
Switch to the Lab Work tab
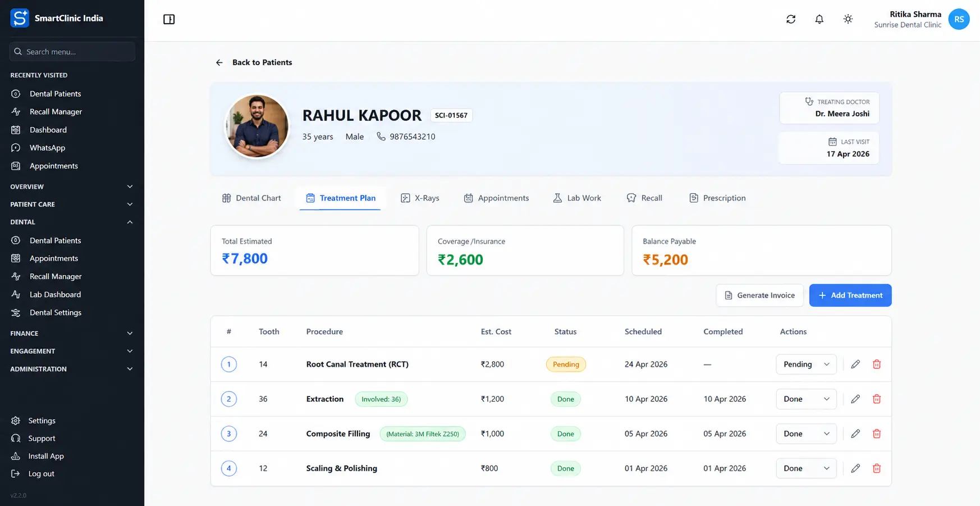pyautogui.click(x=577, y=198)
